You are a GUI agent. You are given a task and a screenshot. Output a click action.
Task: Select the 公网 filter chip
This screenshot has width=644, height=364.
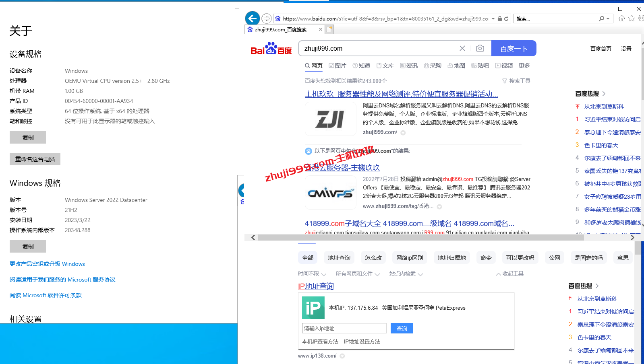click(x=554, y=258)
